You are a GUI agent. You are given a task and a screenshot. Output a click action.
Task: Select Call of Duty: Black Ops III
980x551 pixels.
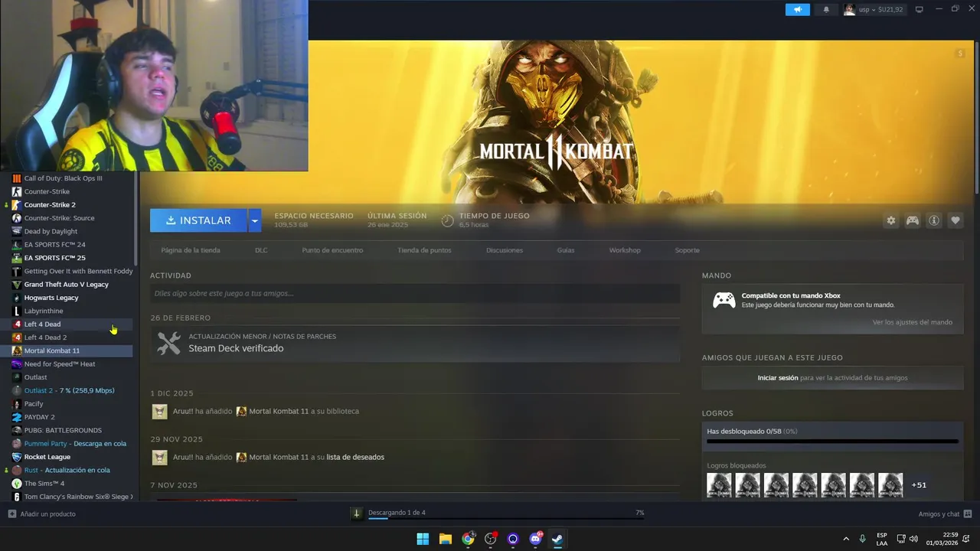click(x=63, y=178)
